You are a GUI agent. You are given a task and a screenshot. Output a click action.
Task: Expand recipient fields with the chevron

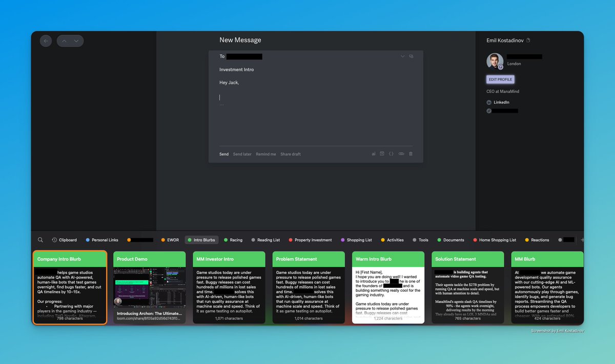(402, 56)
